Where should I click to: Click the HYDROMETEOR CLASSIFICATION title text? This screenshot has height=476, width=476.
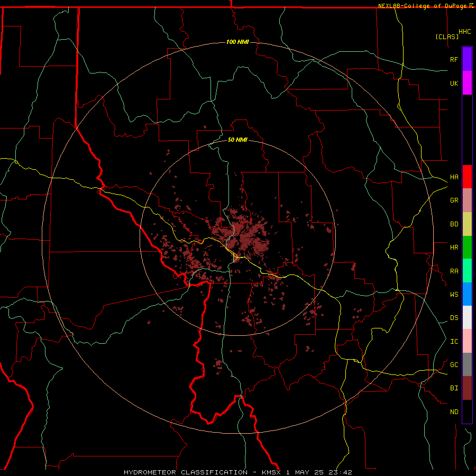(186, 472)
